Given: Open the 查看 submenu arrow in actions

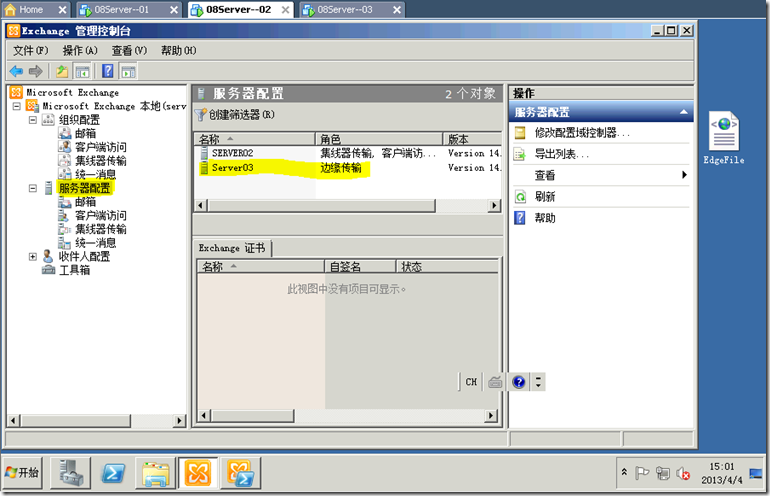Looking at the screenshot, I should 685,175.
